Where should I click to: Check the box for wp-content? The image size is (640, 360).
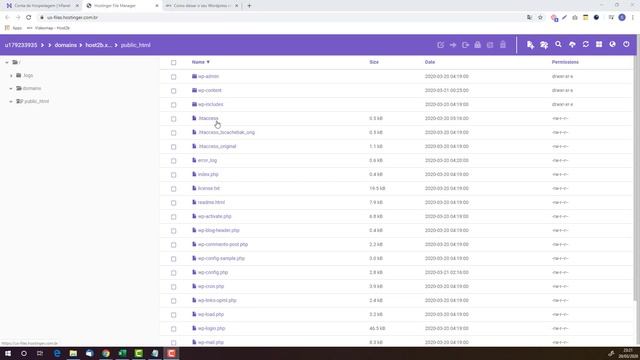(173, 91)
